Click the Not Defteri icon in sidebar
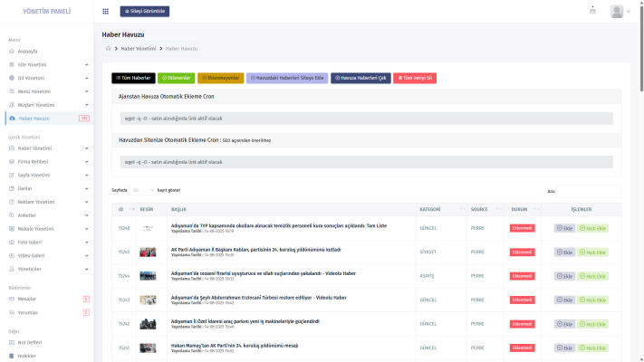 (12, 343)
